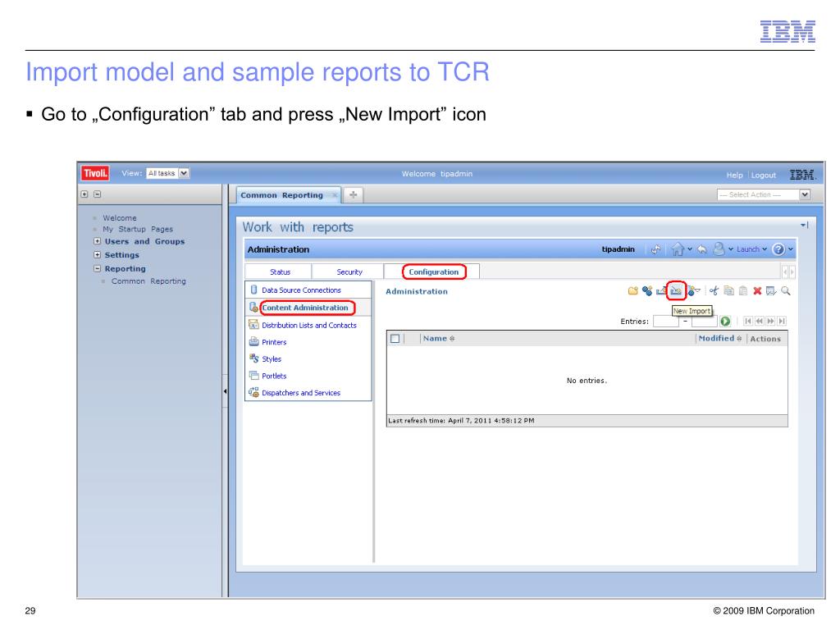This screenshot has height=630, width=840.
Task: Go to first page of entries
Action: (x=748, y=321)
